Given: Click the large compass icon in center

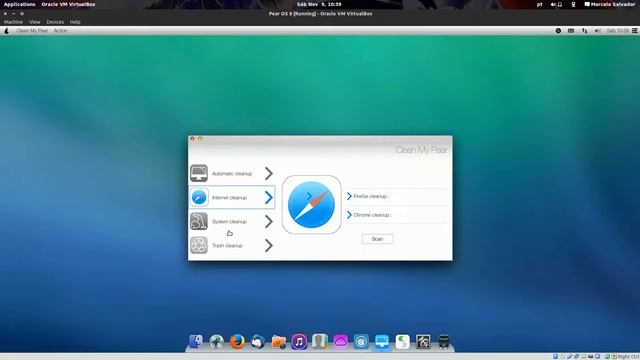Looking at the screenshot, I should [x=311, y=204].
